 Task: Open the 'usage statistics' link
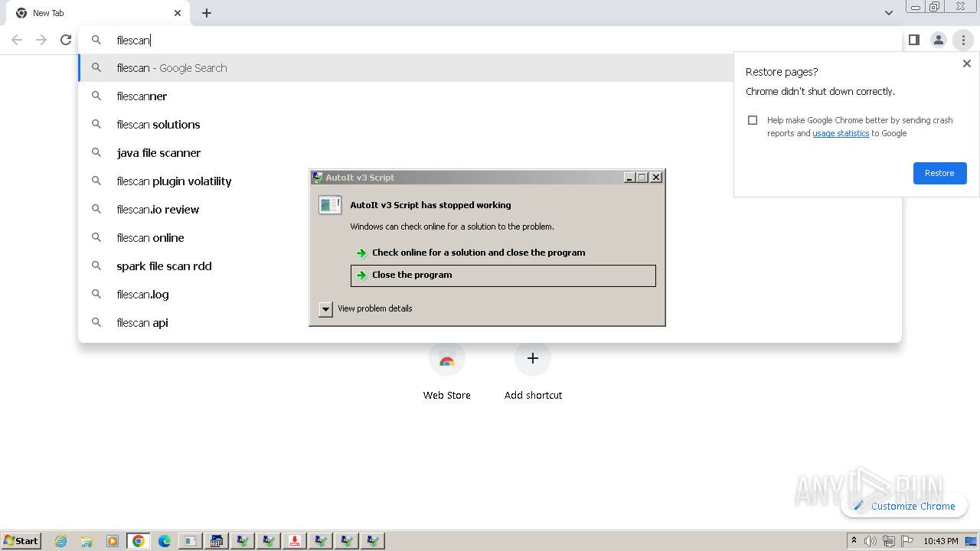tap(841, 133)
